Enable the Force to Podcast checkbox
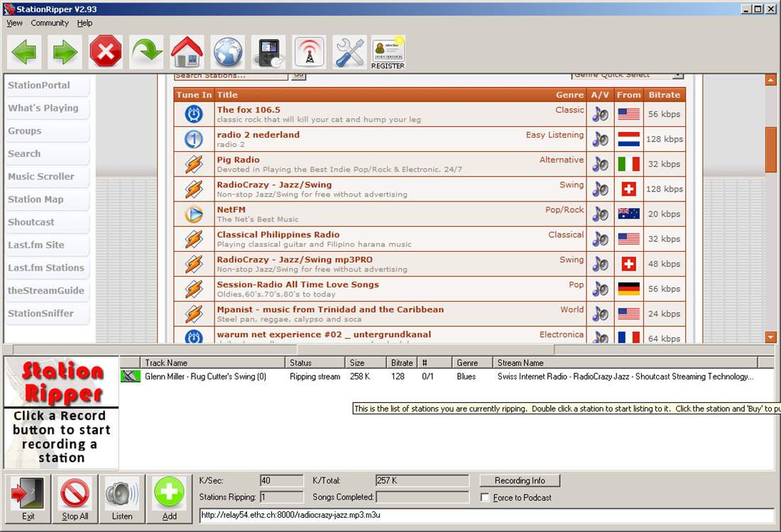Image resolution: width=781 pixels, height=532 pixels. [x=485, y=497]
